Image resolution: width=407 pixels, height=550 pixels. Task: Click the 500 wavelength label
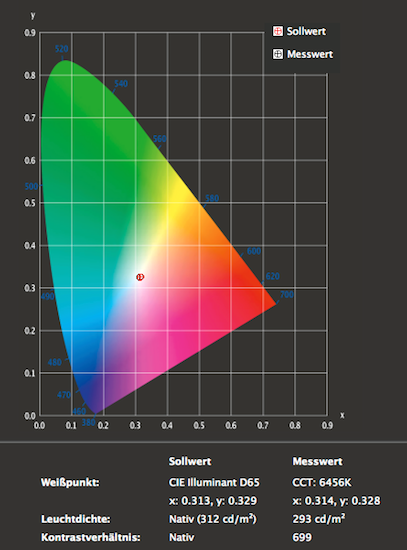[x=31, y=186]
